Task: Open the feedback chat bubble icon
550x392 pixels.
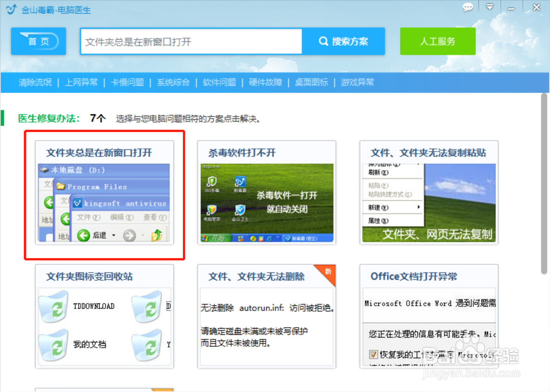Action: coord(467,7)
